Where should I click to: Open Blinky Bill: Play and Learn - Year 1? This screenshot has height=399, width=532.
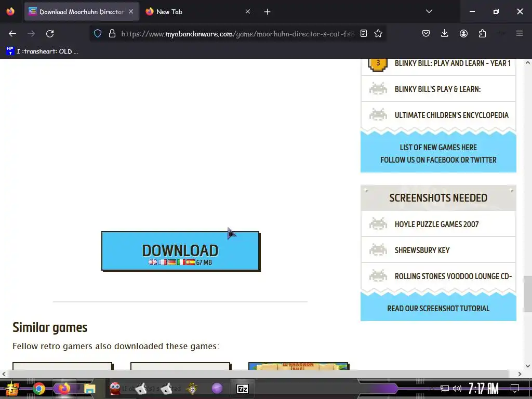click(x=453, y=63)
